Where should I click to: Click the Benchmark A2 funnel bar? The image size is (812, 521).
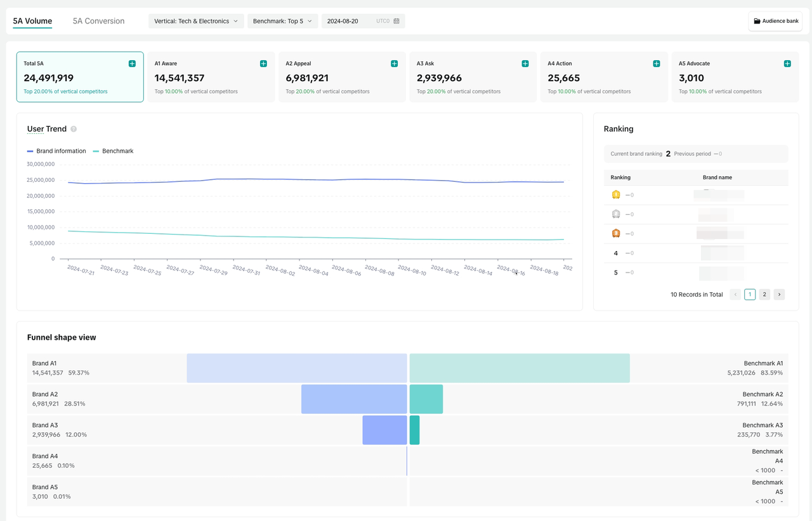[426, 399]
